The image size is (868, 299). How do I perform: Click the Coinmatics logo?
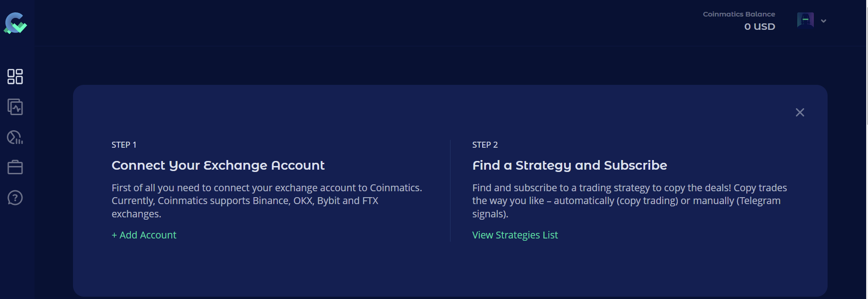[x=15, y=23]
